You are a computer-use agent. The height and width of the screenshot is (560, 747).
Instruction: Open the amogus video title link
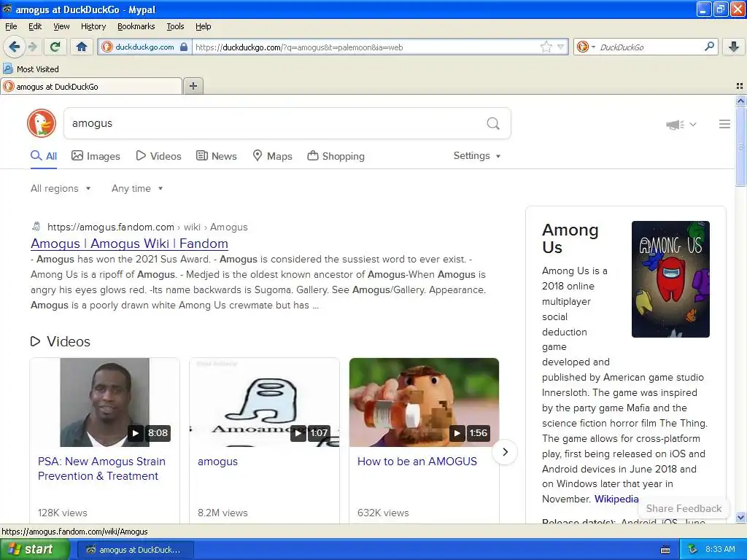click(217, 462)
